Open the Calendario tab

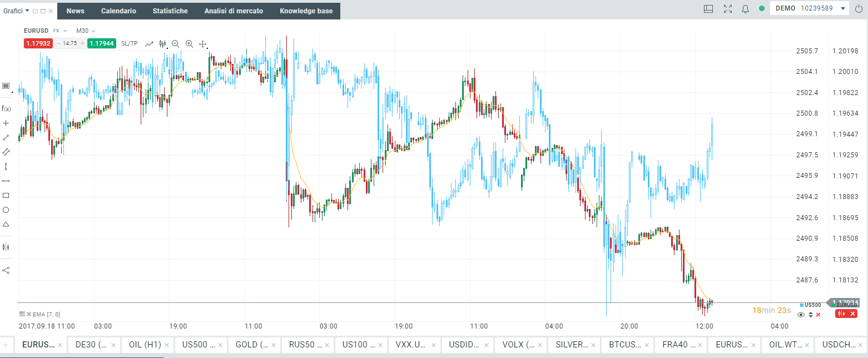(x=118, y=11)
